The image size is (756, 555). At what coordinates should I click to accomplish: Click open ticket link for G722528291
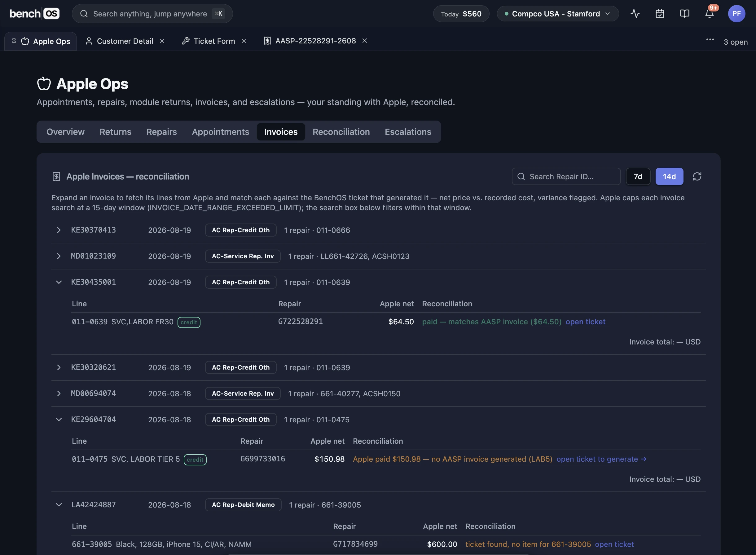(x=586, y=322)
